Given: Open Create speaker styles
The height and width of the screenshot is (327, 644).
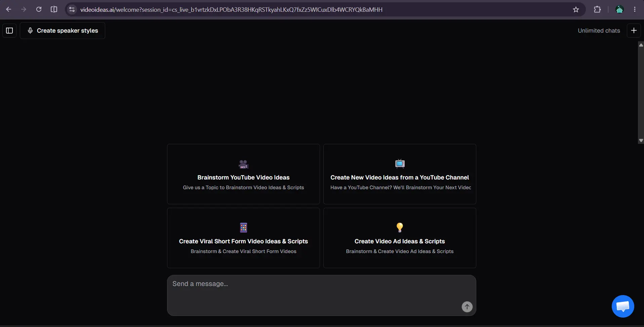Looking at the screenshot, I should (63, 31).
